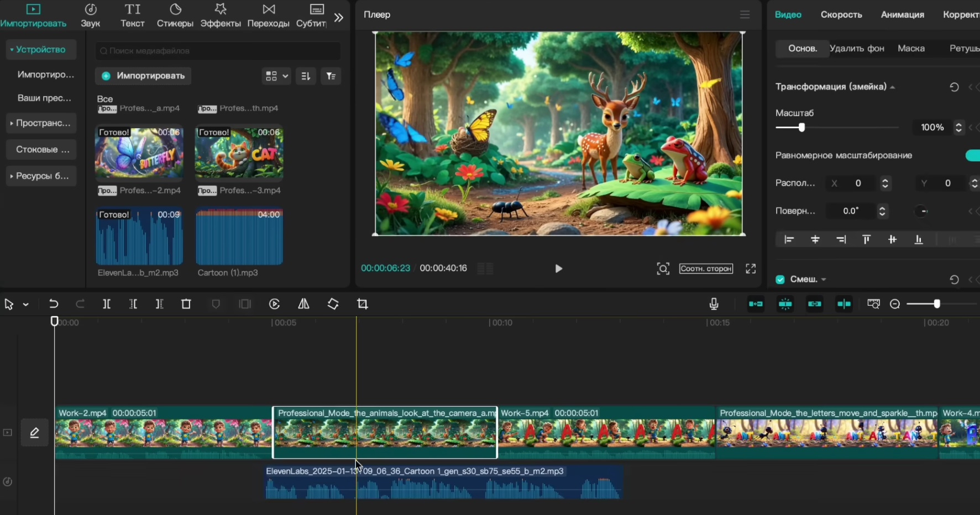Image resolution: width=980 pixels, height=515 pixels.
Task: Click the undo arrow in timeline toolbar
Action: (x=54, y=304)
